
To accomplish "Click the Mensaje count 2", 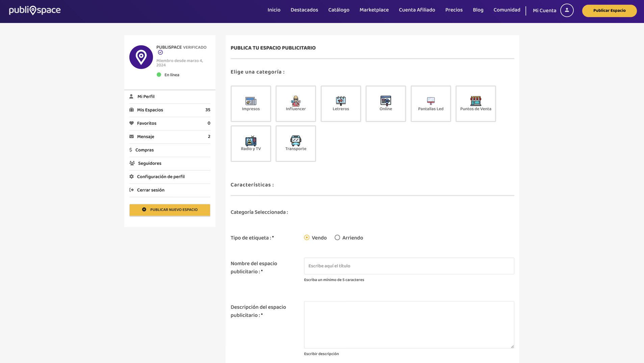I will (209, 137).
